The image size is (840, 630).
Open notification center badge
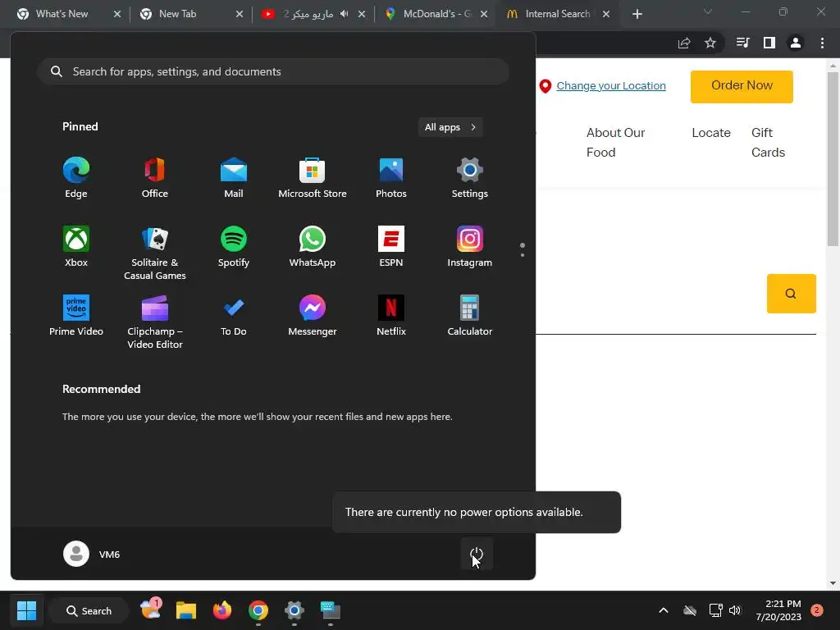coord(816,610)
